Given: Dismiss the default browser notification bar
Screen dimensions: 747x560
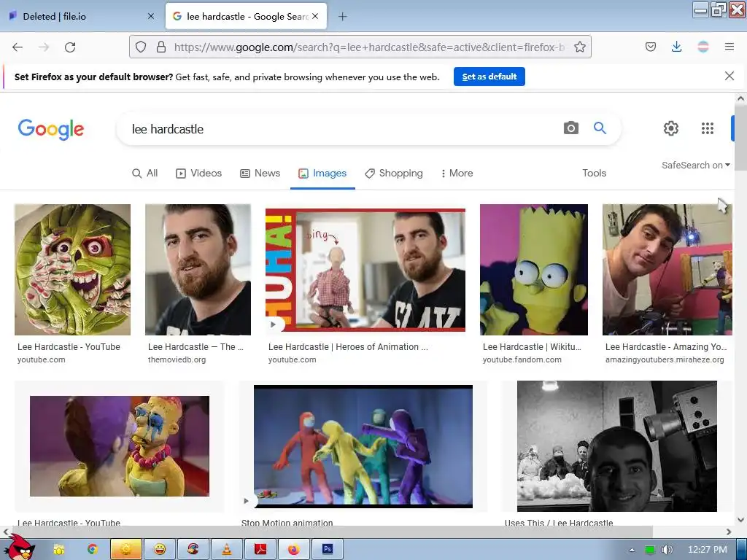Looking at the screenshot, I should pos(729,76).
